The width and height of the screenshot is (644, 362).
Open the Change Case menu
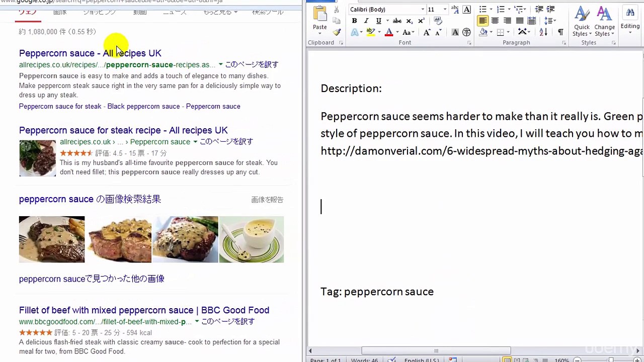click(408, 32)
